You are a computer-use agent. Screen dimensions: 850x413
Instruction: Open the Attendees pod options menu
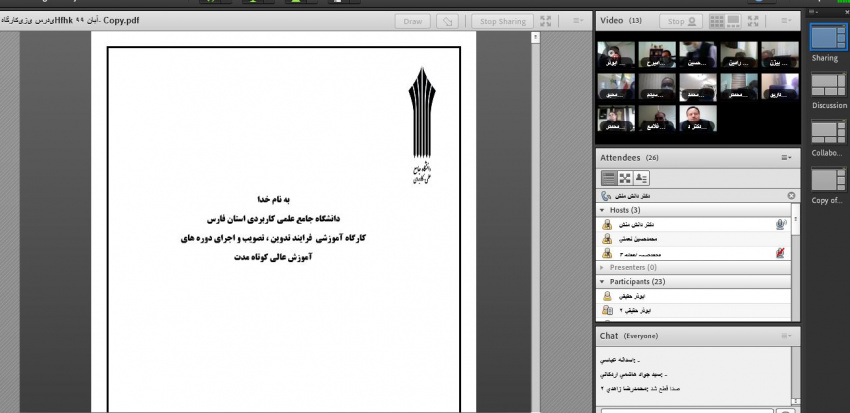[787, 158]
